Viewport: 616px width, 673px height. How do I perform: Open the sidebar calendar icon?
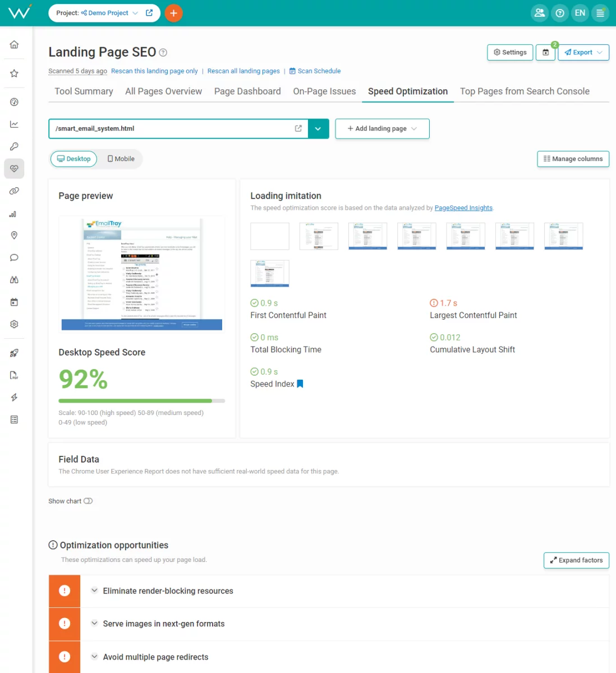[14, 302]
